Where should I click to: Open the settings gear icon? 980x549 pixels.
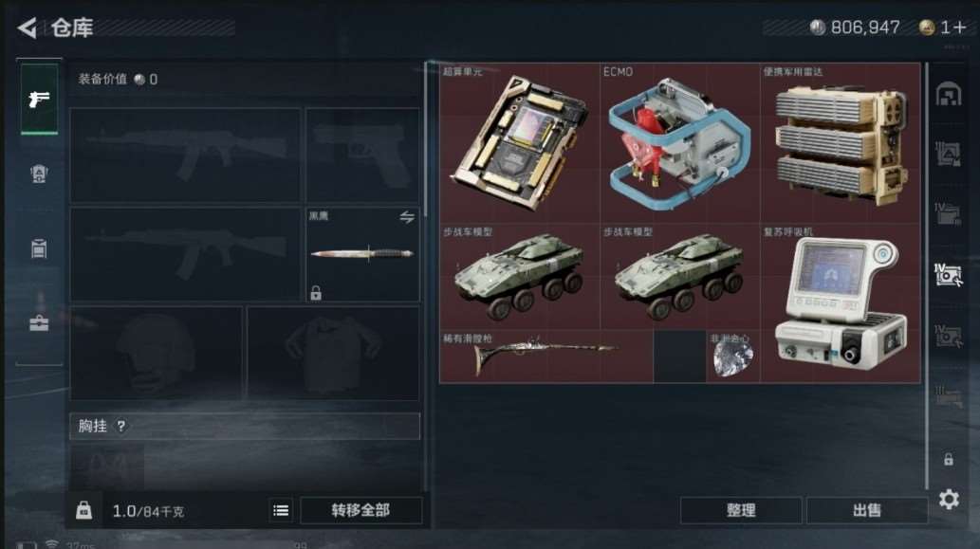pos(949,499)
